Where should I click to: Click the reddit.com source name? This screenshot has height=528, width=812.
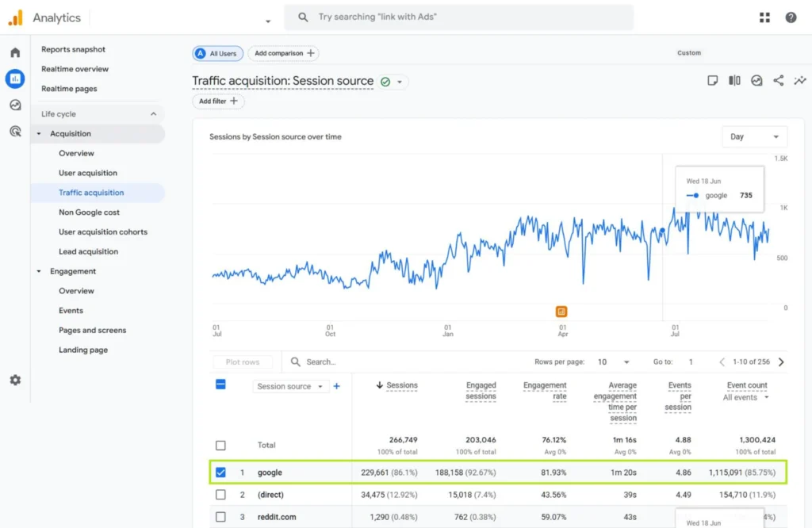click(277, 517)
